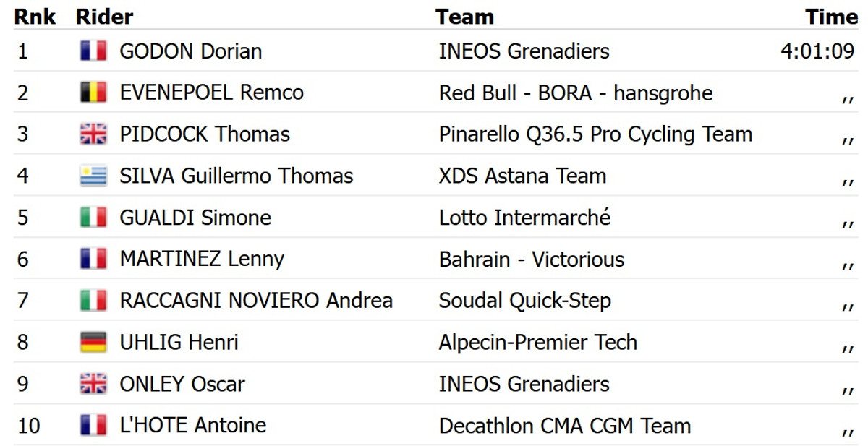Open rider profile for GODON Dorian
The width and height of the screenshot is (868, 446).
(x=191, y=51)
